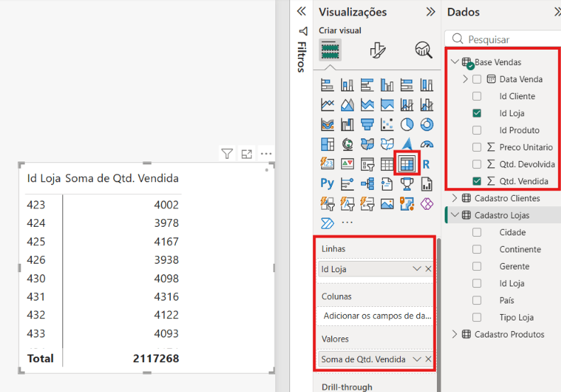Select the Power Automate visual
This screenshot has height=392, width=561.
[x=328, y=223]
